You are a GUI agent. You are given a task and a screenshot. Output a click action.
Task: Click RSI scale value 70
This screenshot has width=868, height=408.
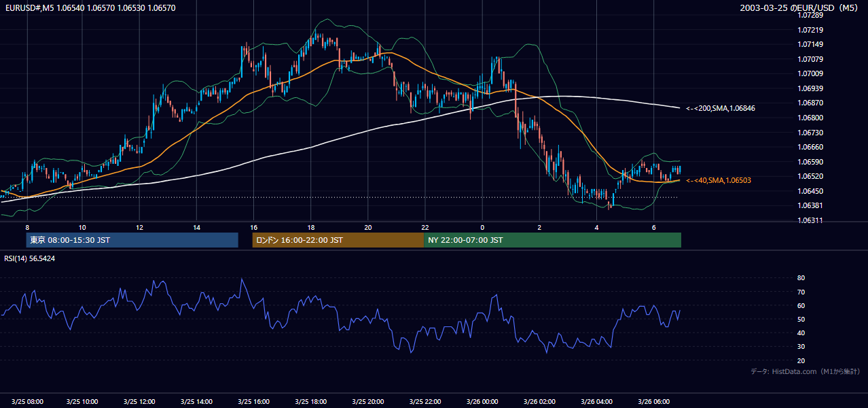(x=801, y=292)
